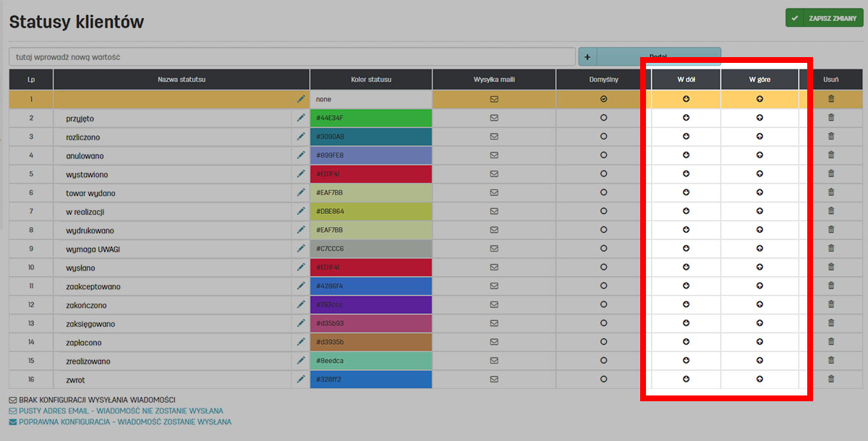Screen dimensions: 868x441
Task: Set przyjęto as default status
Action: (x=603, y=118)
